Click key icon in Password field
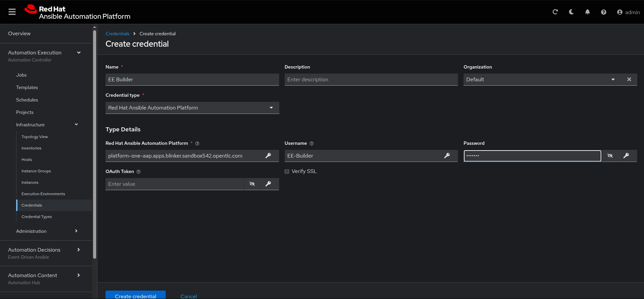The width and height of the screenshot is (644, 299). tap(626, 156)
